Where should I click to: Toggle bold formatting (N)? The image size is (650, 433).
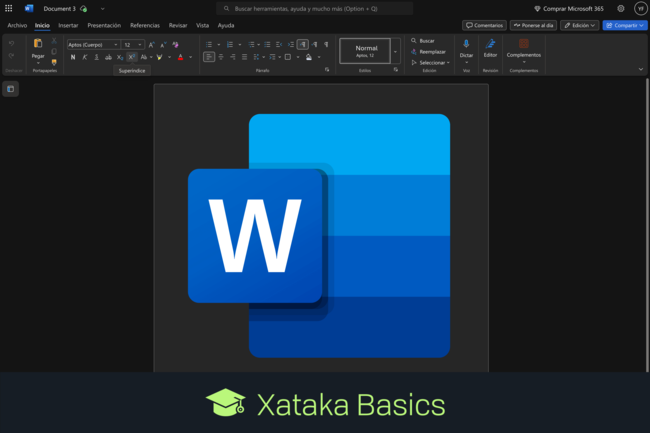pyautogui.click(x=72, y=57)
